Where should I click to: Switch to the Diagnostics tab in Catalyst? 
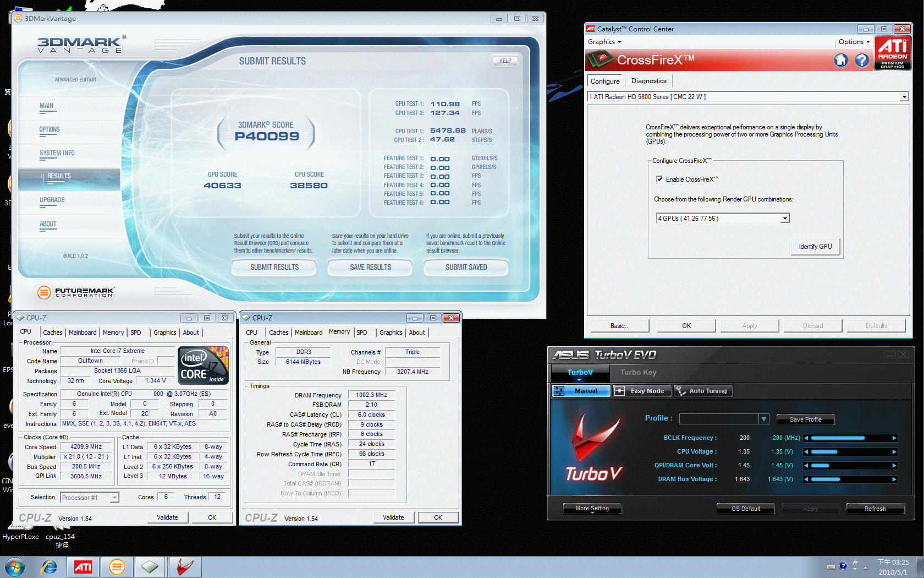[648, 81]
